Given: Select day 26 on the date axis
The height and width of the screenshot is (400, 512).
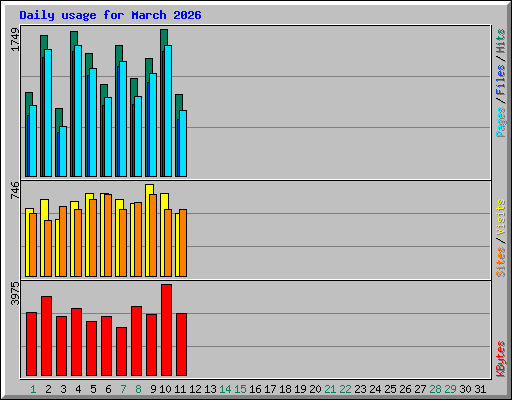Looking at the screenshot, I should 405,389.
